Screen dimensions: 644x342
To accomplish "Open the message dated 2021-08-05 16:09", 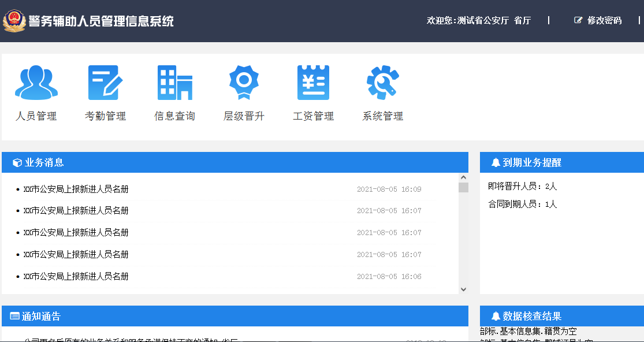I will [76, 189].
